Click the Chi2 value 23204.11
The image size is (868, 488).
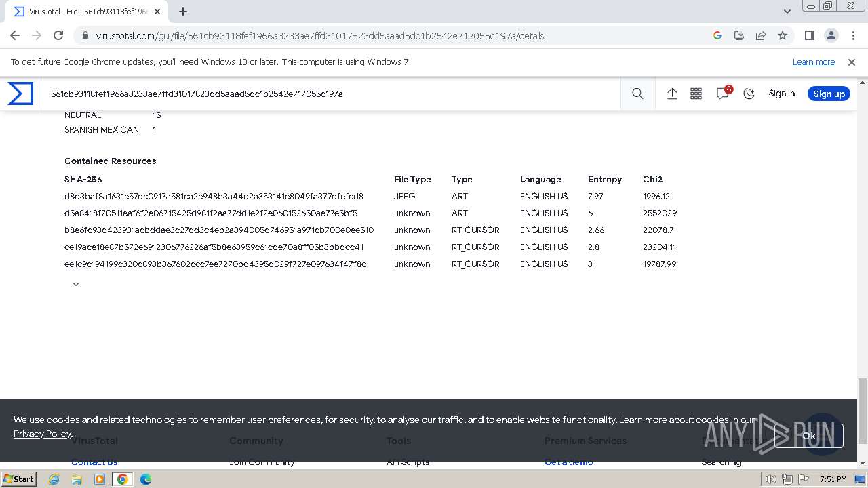[659, 247]
